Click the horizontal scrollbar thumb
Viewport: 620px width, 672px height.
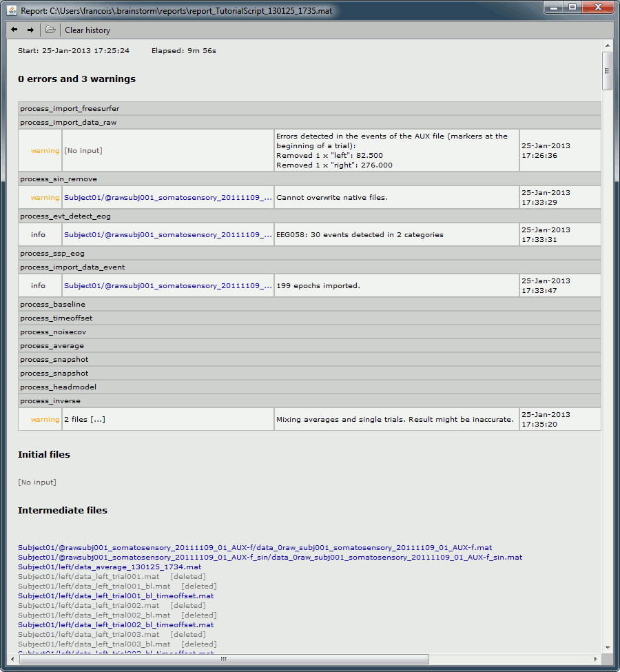pyautogui.click(x=224, y=659)
